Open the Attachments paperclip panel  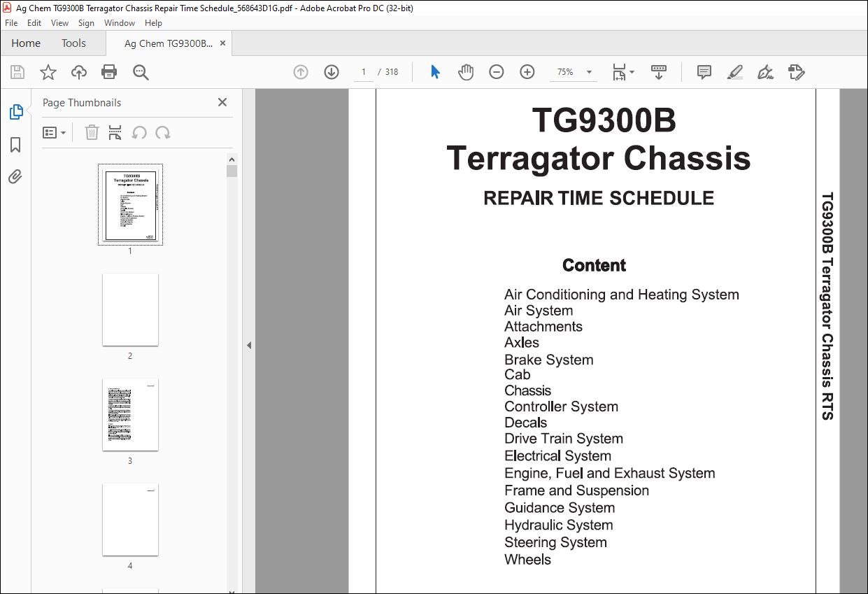click(15, 177)
